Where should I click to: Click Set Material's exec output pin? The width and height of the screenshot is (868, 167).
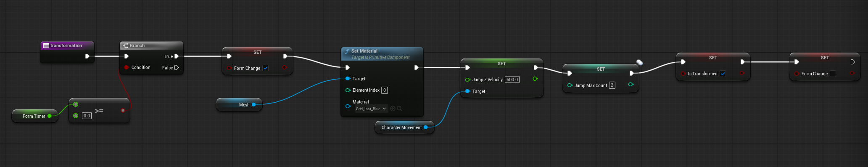(x=416, y=67)
